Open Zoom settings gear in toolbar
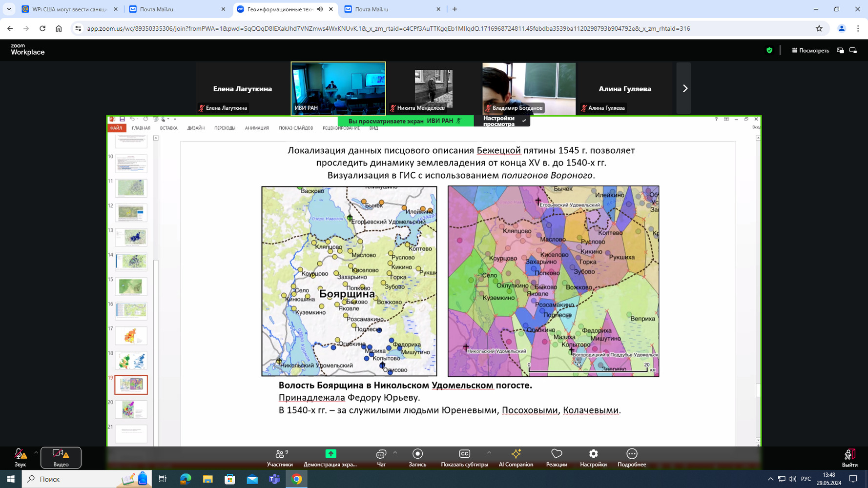Image resolution: width=868 pixels, height=488 pixels. [x=593, y=454]
